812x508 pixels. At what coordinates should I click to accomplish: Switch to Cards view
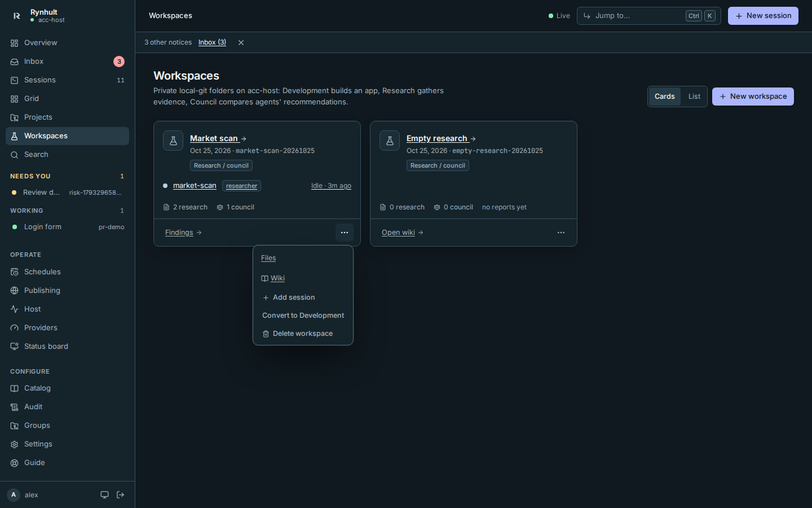(665, 97)
